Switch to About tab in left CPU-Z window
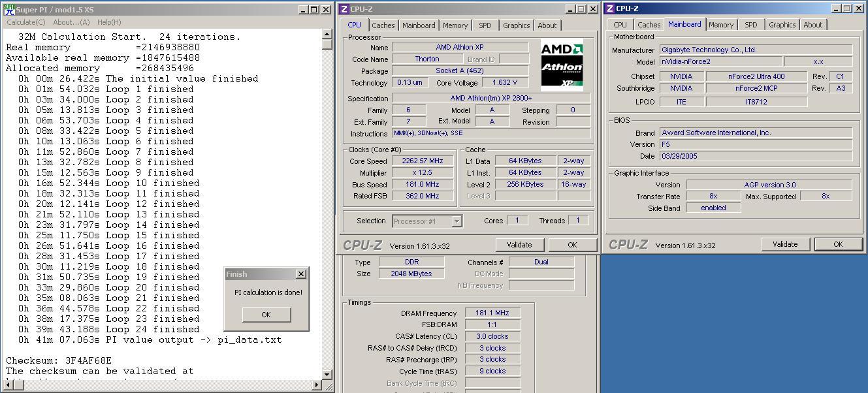Viewport: 868px width, 393px height. click(x=547, y=25)
